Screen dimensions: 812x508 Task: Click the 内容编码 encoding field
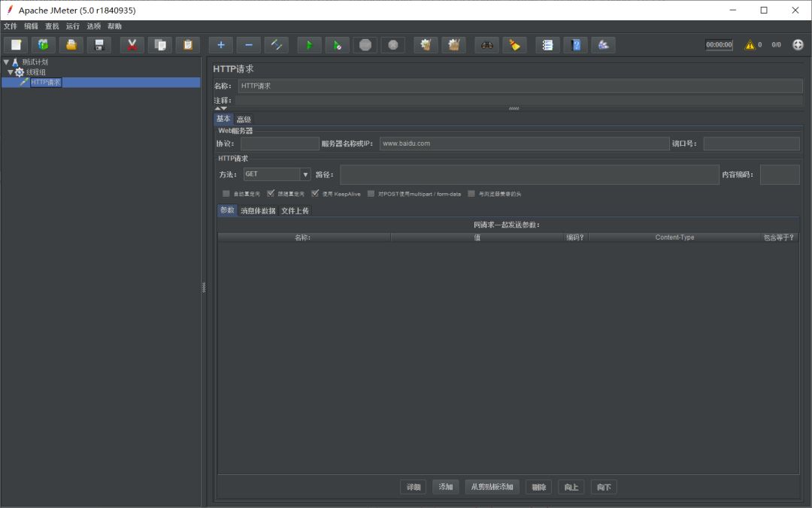(780, 174)
